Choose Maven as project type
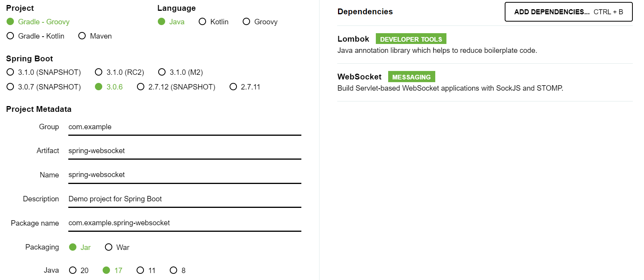 (x=95, y=36)
